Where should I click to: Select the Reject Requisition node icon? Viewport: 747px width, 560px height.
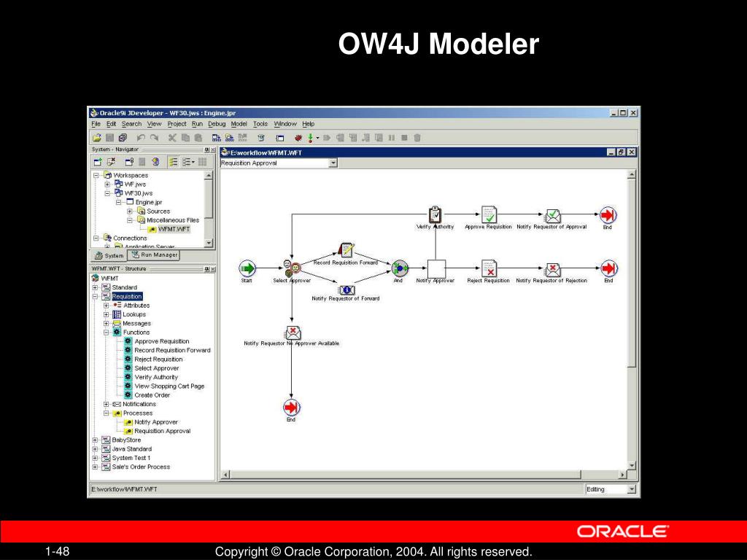pos(489,268)
